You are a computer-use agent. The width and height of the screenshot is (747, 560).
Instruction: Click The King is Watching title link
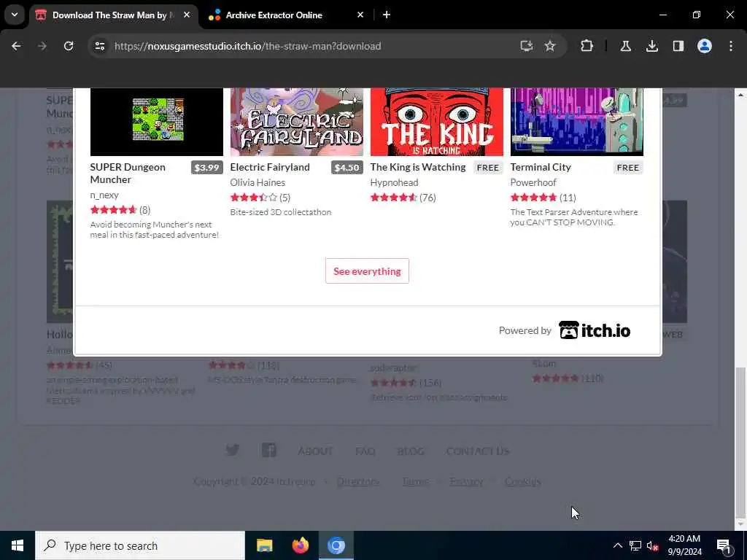(x=418, y=167)
